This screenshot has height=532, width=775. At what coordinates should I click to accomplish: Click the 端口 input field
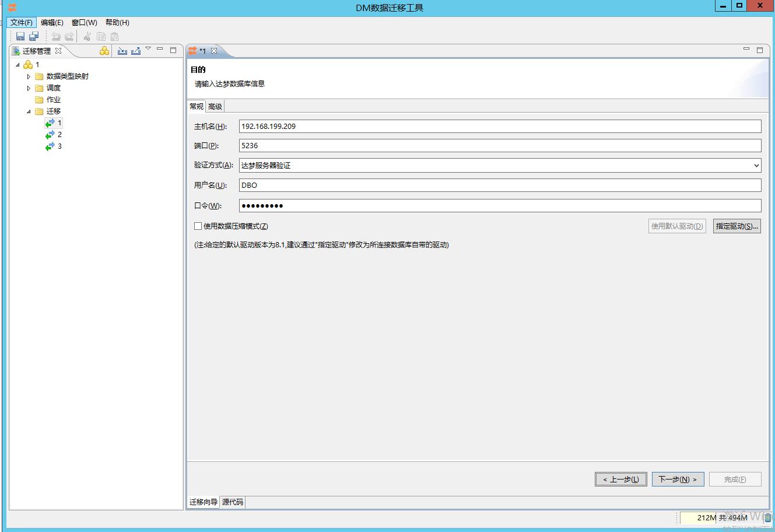(500, 146)
